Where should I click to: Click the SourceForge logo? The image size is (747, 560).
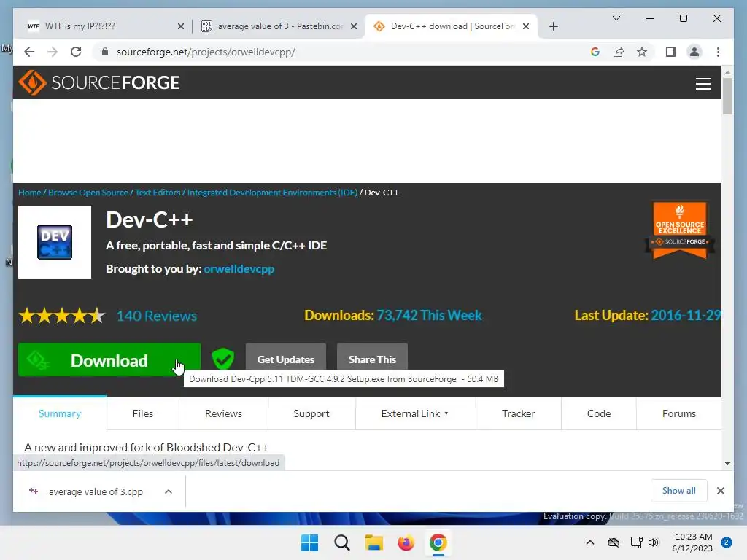coord(99,83)
